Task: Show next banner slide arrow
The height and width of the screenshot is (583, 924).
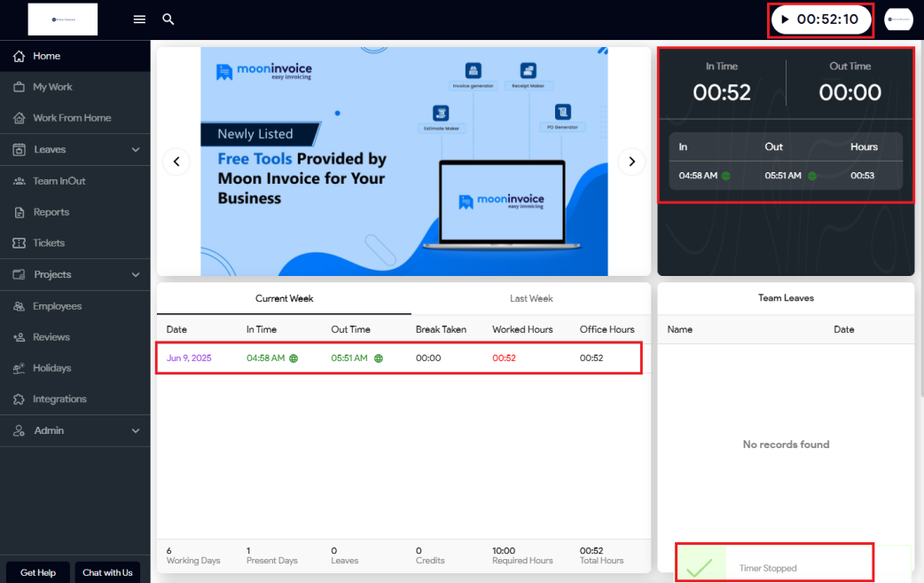Action: point(631,162)
